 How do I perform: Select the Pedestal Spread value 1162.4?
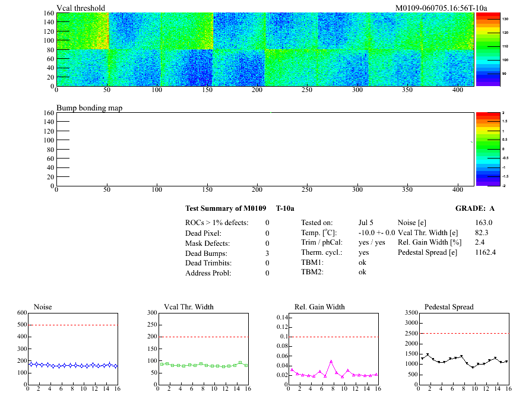pyautogui.click(x=485, y=252)
